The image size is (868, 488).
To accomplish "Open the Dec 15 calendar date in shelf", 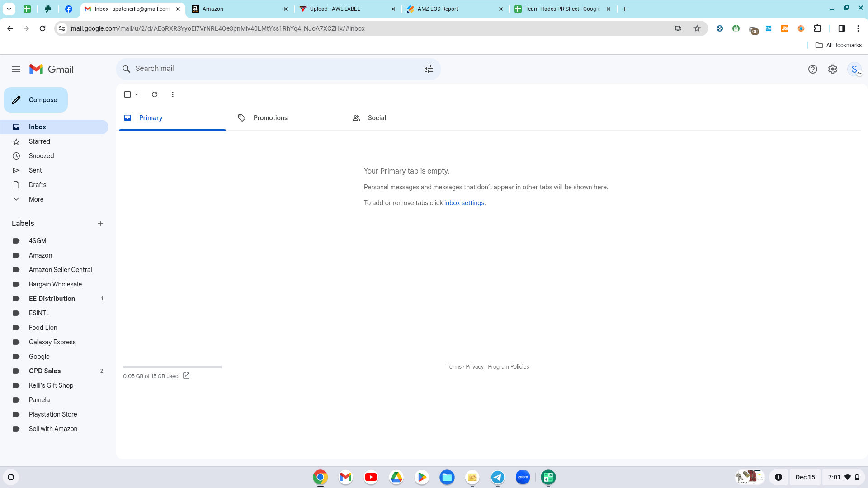I will tap(805, 477).
